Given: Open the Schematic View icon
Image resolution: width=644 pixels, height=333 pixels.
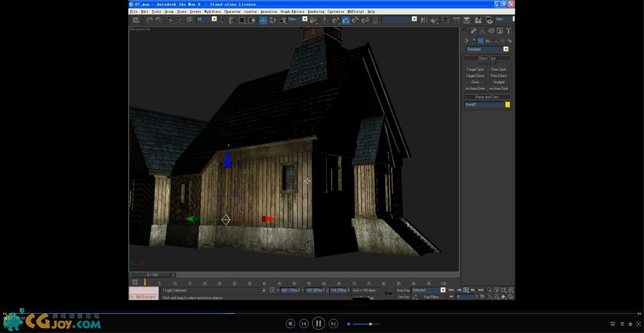Looking at the screenshot, I should point(467,20).
